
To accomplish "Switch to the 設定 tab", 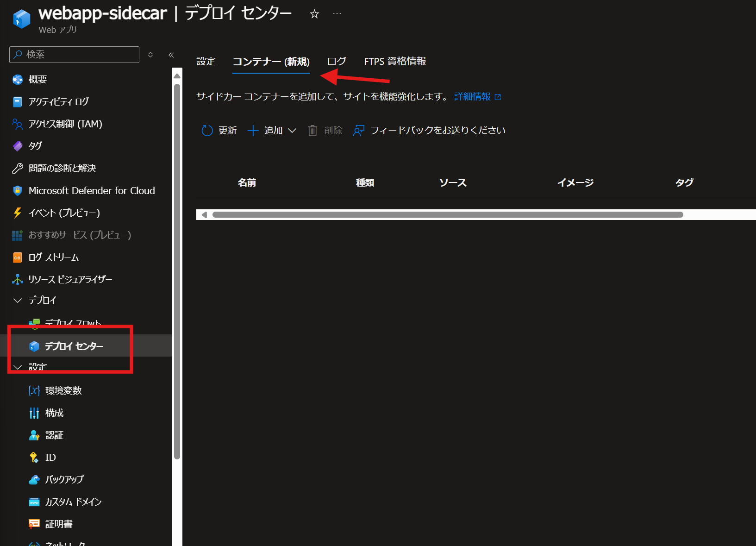I will coord(206,62).
